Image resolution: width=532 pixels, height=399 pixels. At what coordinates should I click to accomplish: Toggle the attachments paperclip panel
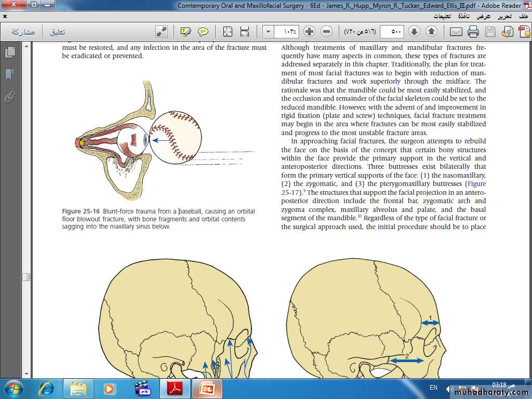pyautogui.click(x=9, y=97)
